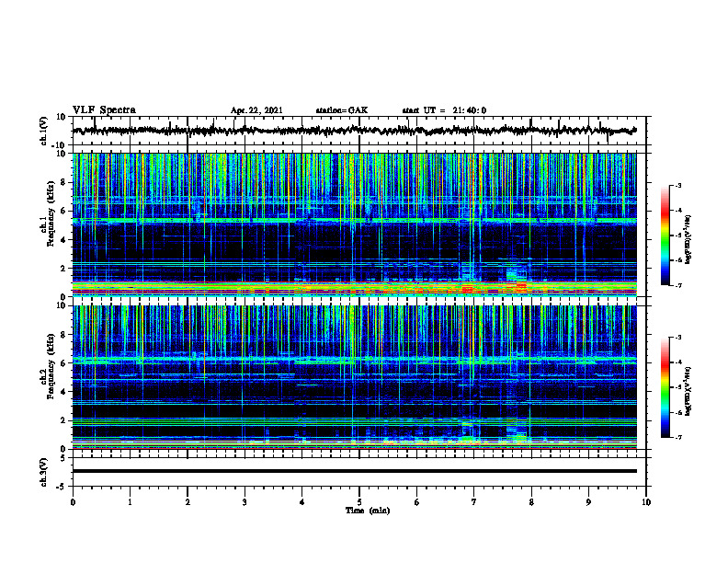Click the time axis tick label "9"
This screenshot has height=563, width=728.
(x=588, y=502)
